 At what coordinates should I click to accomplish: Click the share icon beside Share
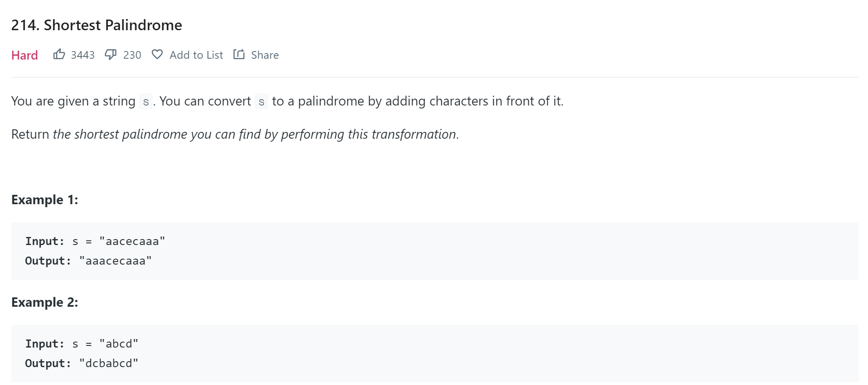(x=239, y=54)
